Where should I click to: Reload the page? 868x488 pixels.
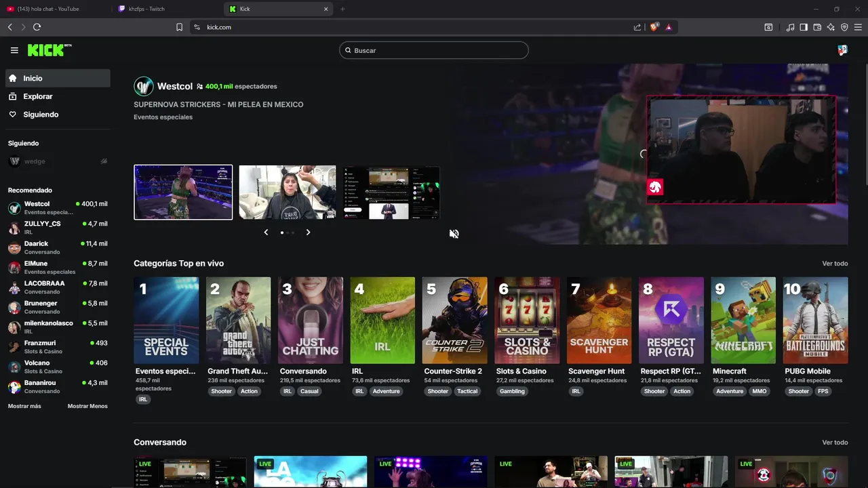click(x=37, y=27)
